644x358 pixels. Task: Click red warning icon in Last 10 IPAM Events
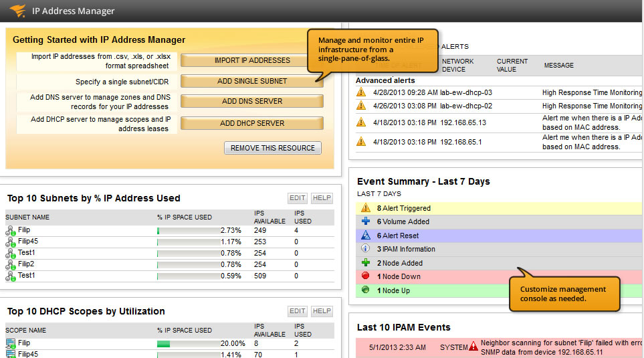tap(473, 346)
